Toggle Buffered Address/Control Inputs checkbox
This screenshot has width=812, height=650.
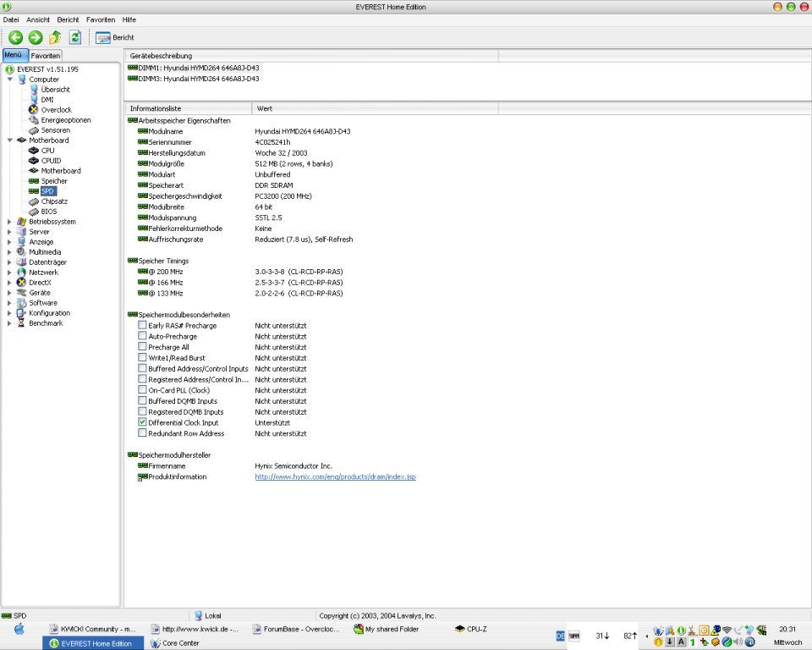click(142, 368)
